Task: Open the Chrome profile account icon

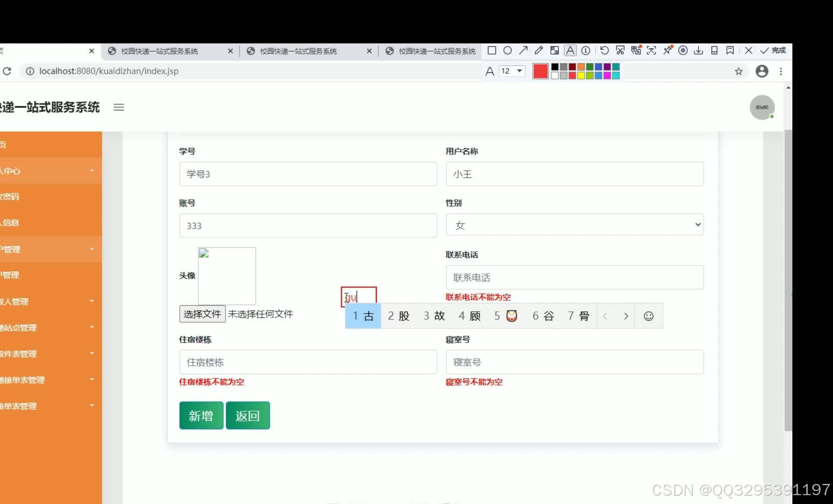Action: (x=762, y=71)
